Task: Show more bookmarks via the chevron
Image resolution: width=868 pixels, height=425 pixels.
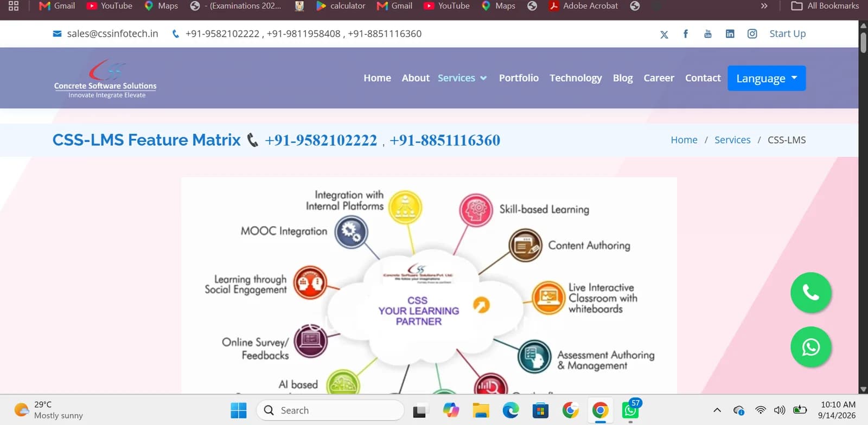Action: 764,6
